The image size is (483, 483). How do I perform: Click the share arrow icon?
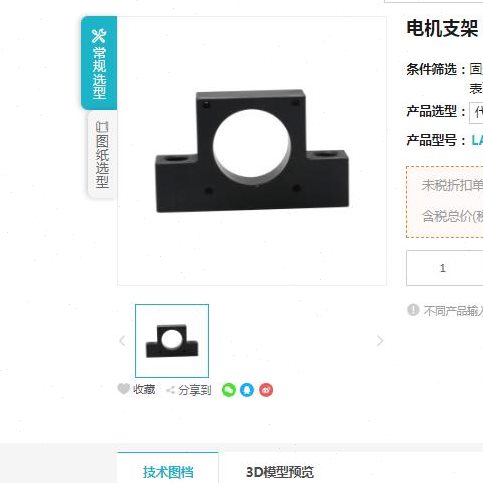coord(170,390)
